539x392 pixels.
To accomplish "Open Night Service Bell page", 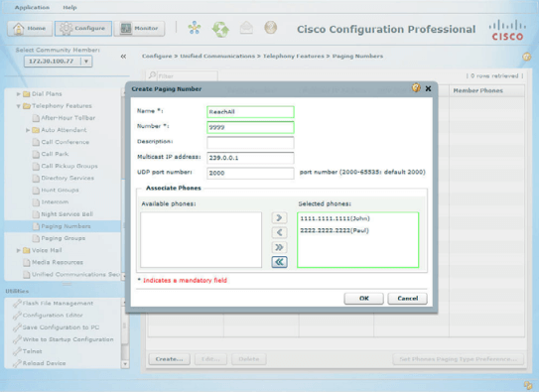I will pos(67,214).
